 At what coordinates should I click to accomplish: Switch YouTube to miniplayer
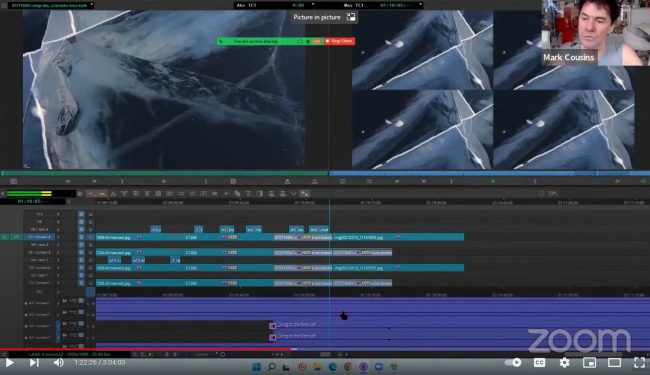589,363
